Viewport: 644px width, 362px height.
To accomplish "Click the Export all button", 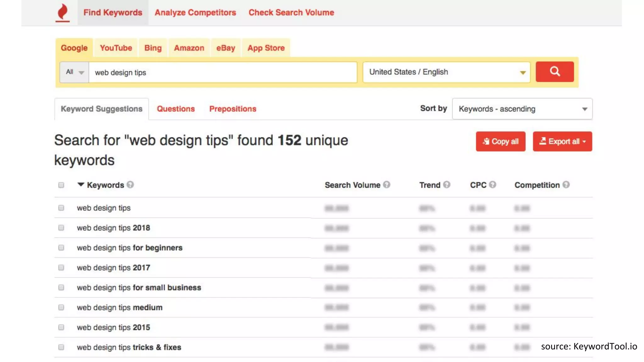I will (x=562, y=141).
